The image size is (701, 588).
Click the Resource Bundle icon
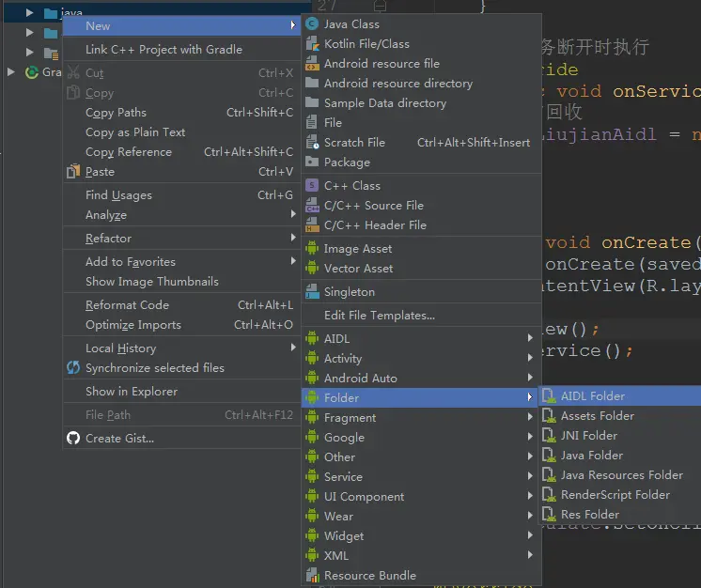coord(312,575)
